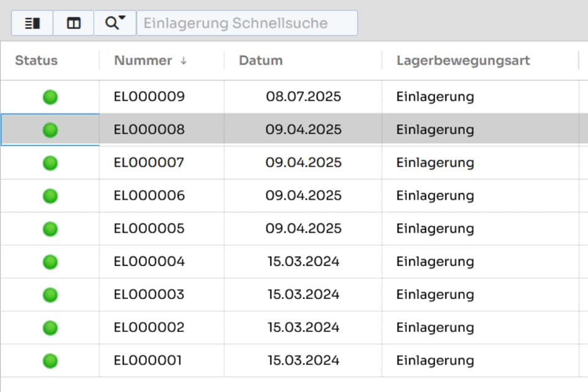Toggle the Nummer sort direction arrow
Image resolution: width=588 pixels, height=392 pixels.
coord(184,61)
